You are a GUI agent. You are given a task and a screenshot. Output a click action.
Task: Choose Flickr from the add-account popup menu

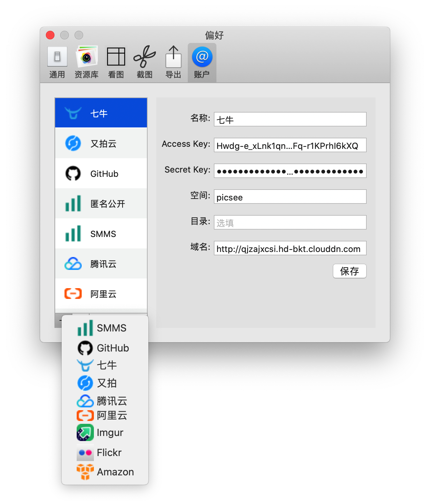[105, 452]
